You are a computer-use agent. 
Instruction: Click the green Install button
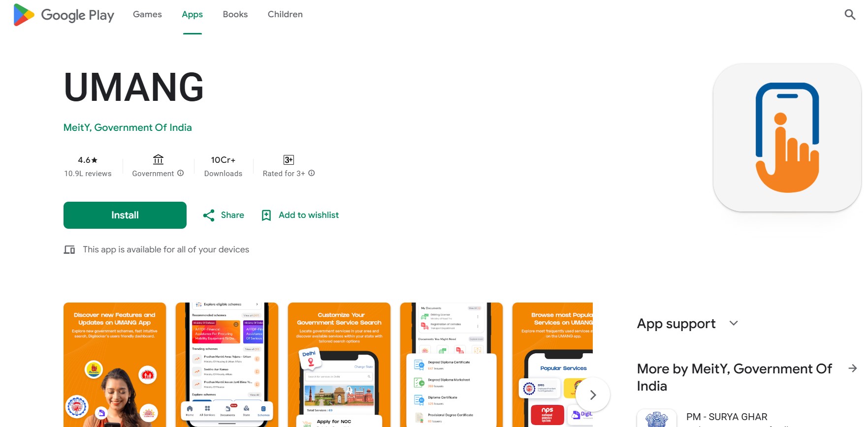coord(125,215)
